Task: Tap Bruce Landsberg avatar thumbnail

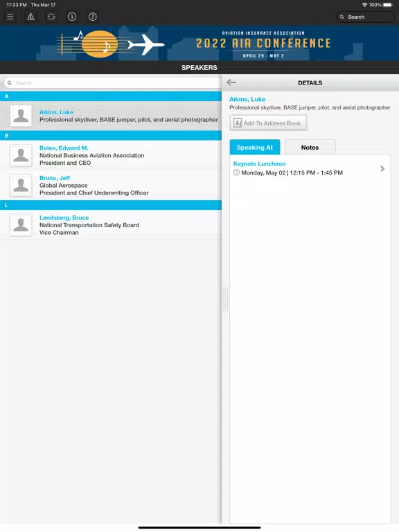Action: [21, 224]
